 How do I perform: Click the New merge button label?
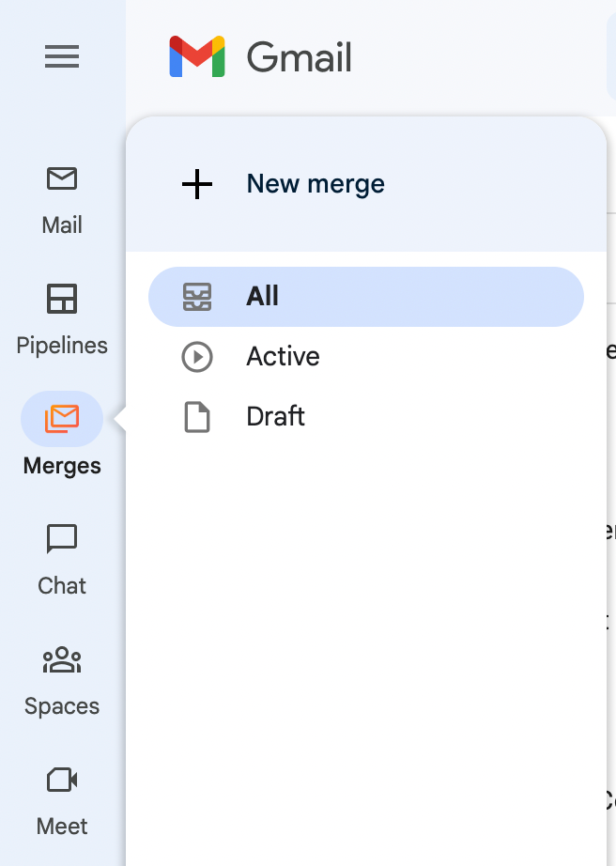point(316,183)
